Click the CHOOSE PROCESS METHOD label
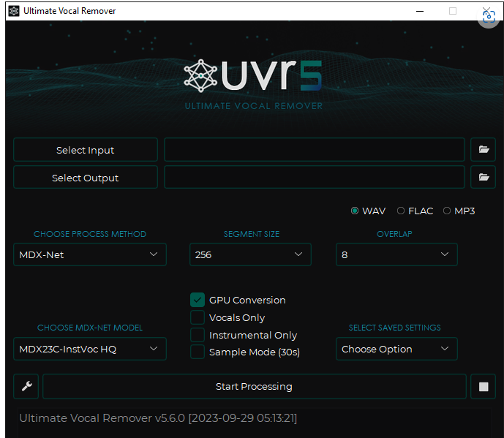The height and width of the screenshot is (438, 504). [90, 234]
